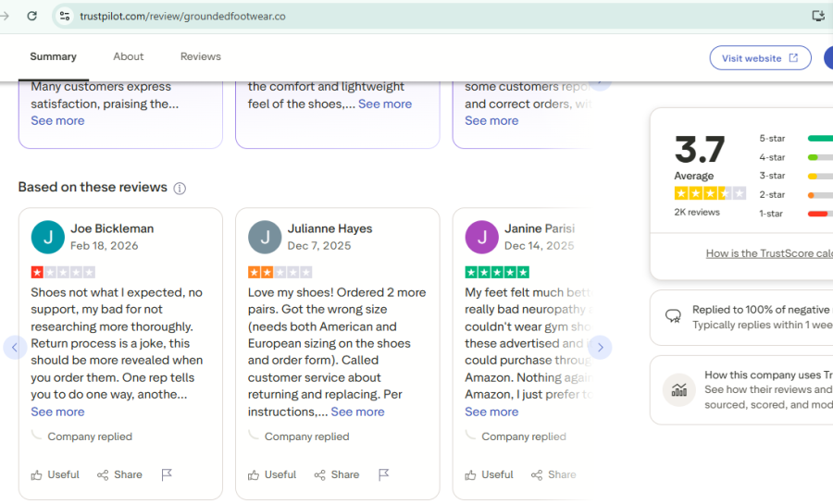Click the Visit website button

click(x=760, y=58)
